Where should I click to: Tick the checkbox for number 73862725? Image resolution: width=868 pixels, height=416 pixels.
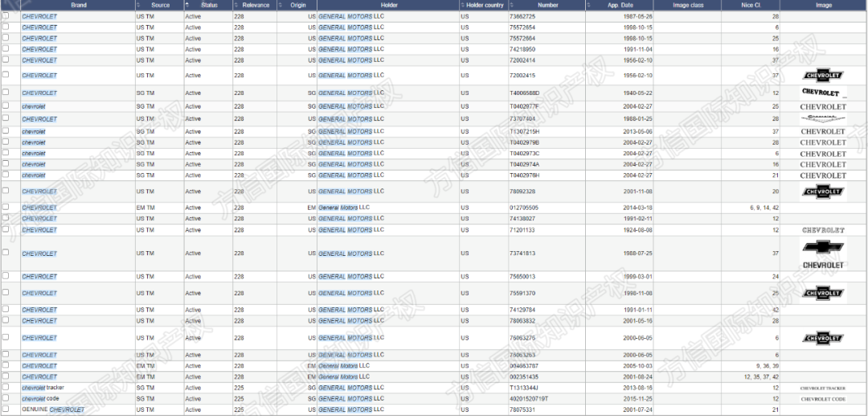click(x=6, y=16)
